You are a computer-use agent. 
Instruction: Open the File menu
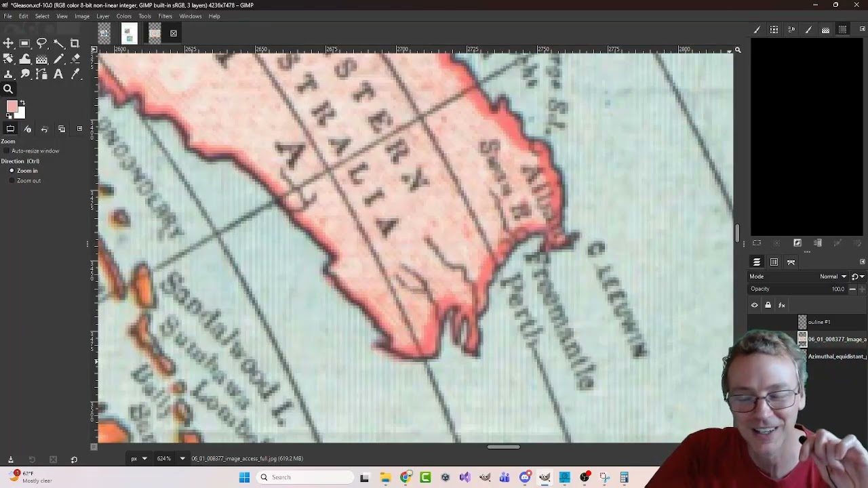(x=7, y=16)
